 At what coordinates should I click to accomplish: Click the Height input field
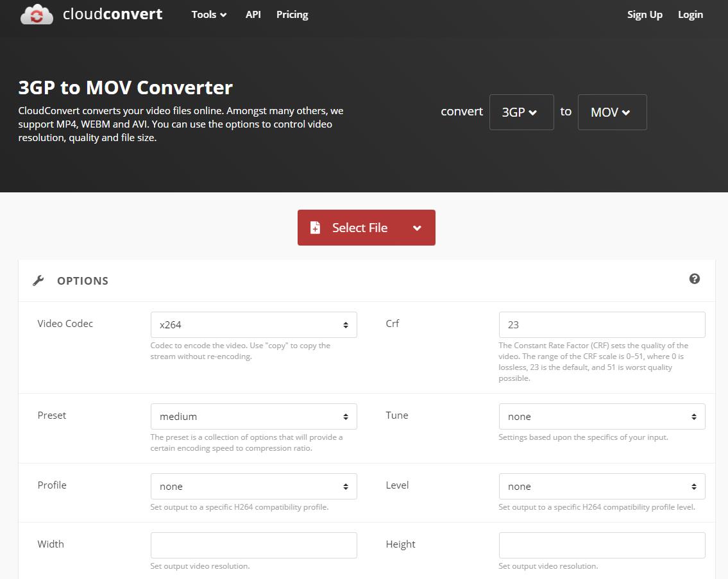click(x=602, y=545)
